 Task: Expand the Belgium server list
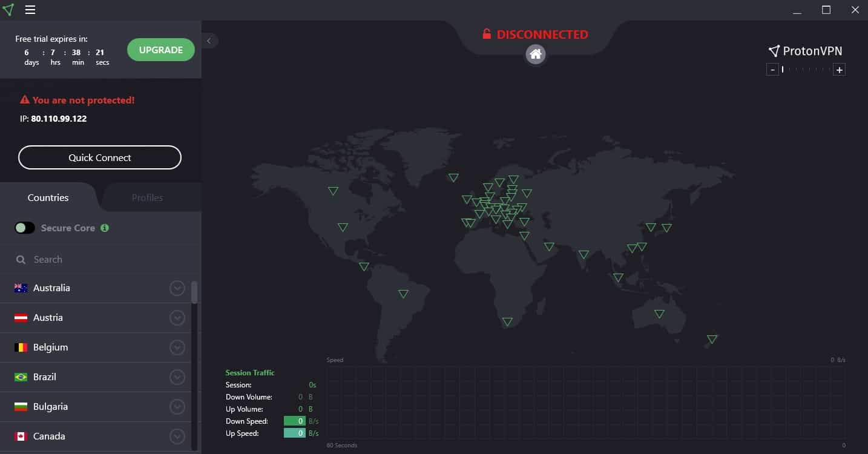click(x=177, y=347)
